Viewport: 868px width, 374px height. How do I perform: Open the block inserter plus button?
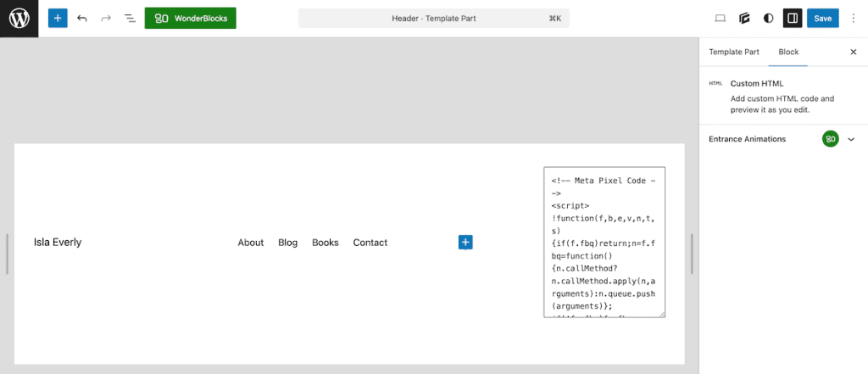[x=58, y=19]
